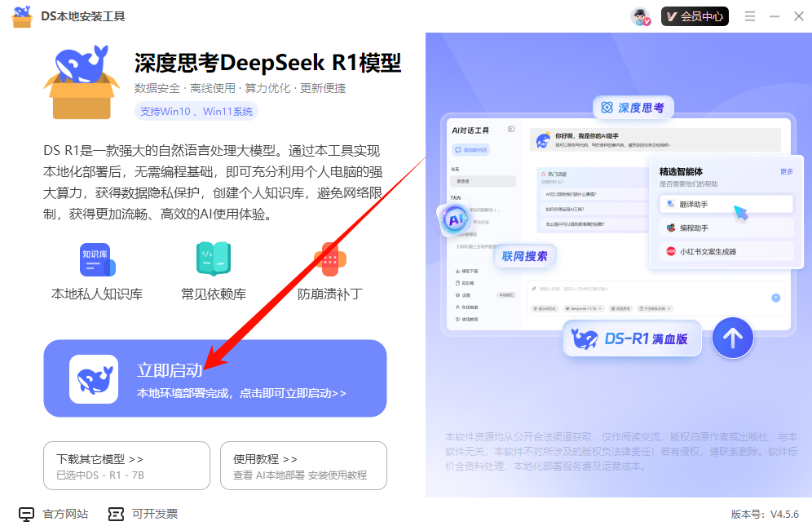Open the hamburger menu in title bar
The width and height of the screenshot is (812, 526).
pos(750,16)
